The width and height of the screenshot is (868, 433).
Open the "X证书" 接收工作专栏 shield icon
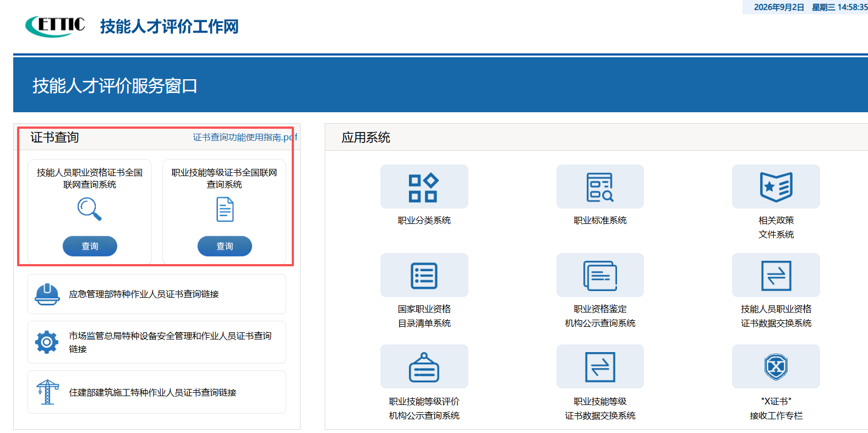tap(776, 367)
